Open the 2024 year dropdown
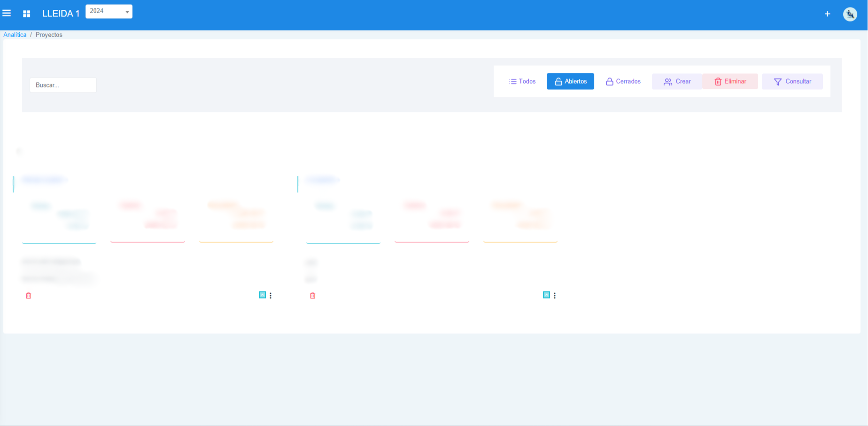Image resolution: width=868 pixels, height=426 pixels. 109,11
